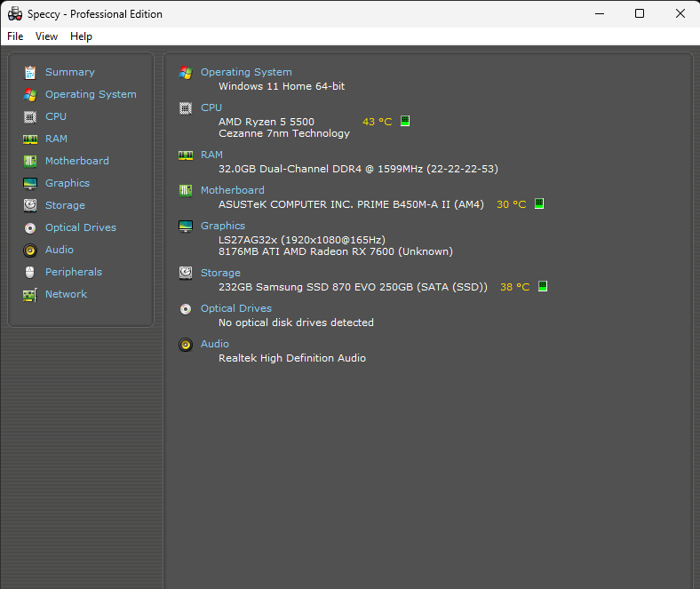Click the Optical Drives disc icon in sidebar

pyautogui.click(x=30, y=228)
